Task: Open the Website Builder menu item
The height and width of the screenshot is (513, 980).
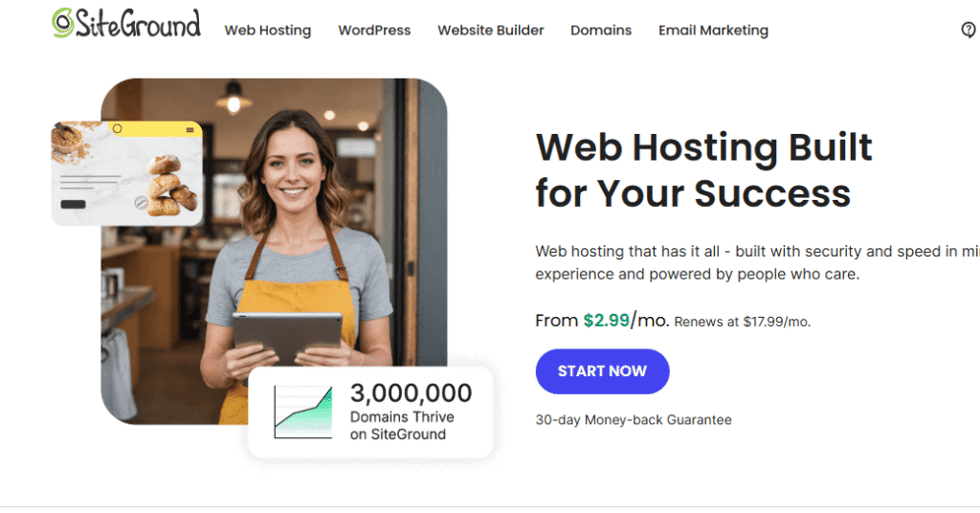Action: [x=491, y=30]
